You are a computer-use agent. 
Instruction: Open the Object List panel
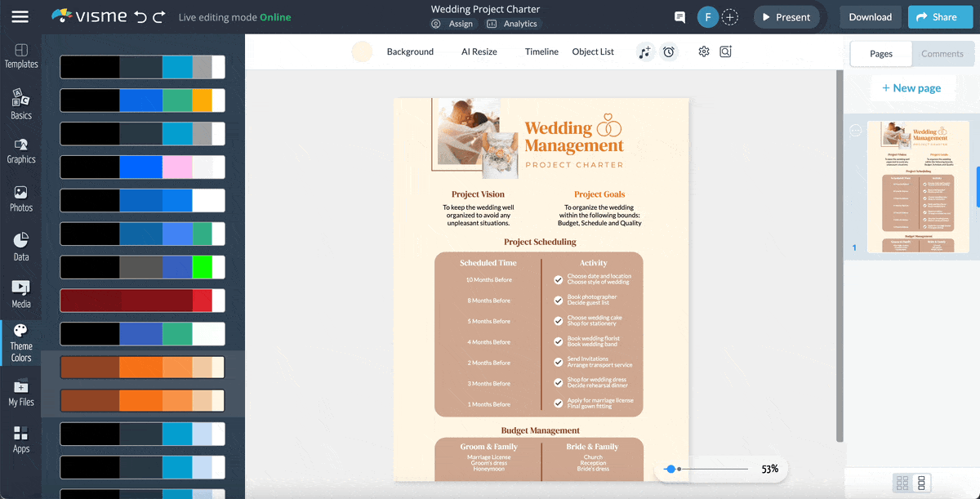593,51
